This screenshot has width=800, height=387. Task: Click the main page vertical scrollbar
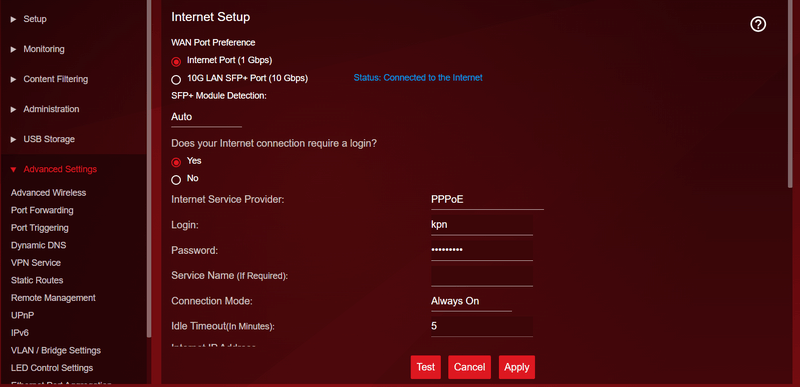coord(790,93)
